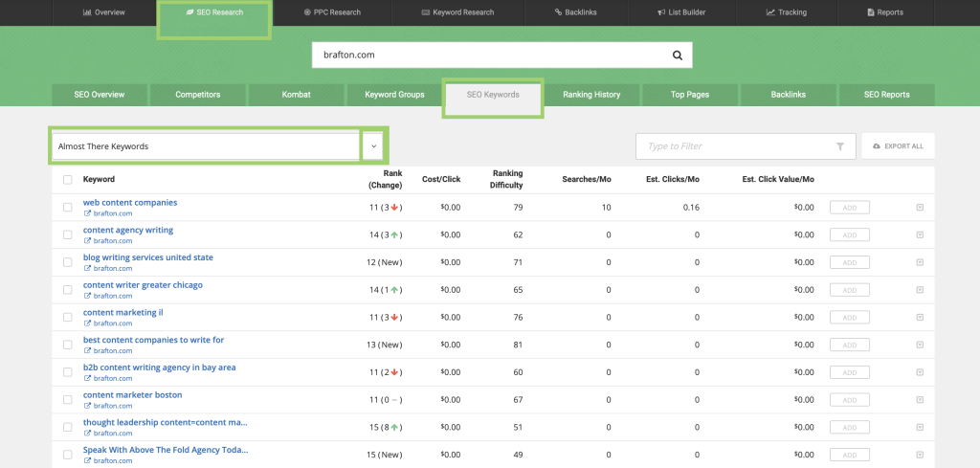Viewport: 980px width, 468px height.
Task: Open the PPC Research navigation tab
Action: tap(332, 12)
